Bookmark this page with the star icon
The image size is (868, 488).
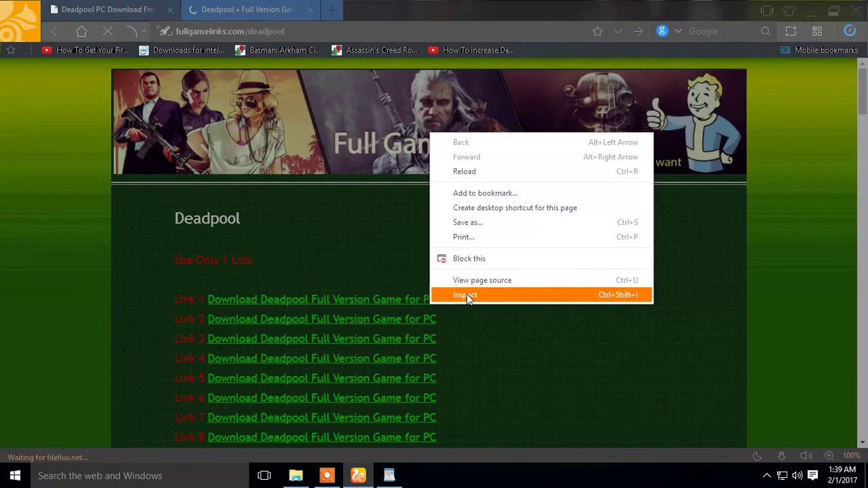click(597, 31)
